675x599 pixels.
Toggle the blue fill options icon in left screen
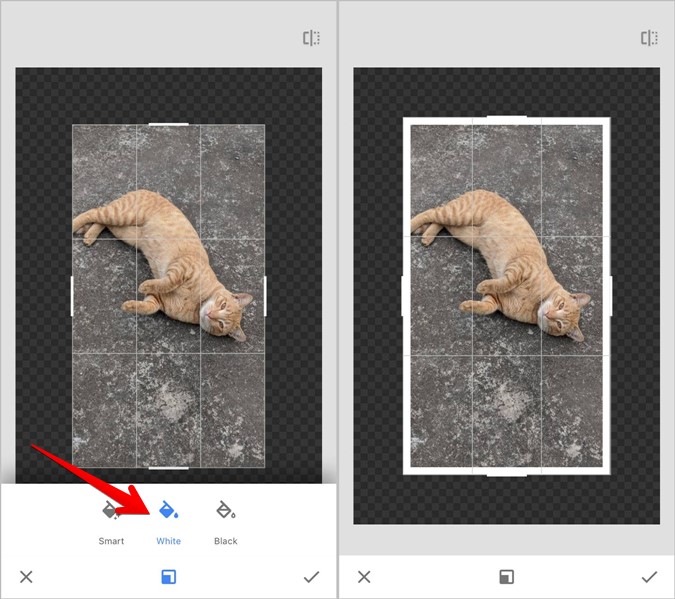168,577
